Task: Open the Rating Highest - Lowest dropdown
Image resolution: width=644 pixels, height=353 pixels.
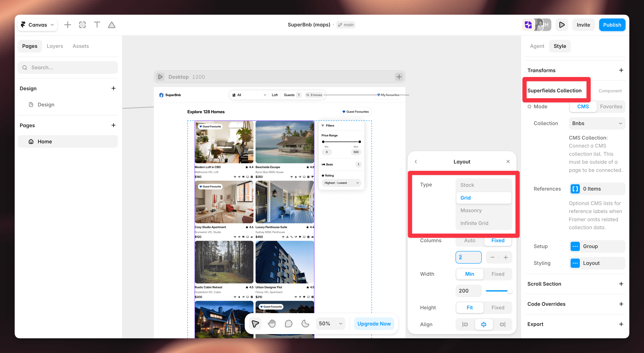Action: (x=341, y=183)
